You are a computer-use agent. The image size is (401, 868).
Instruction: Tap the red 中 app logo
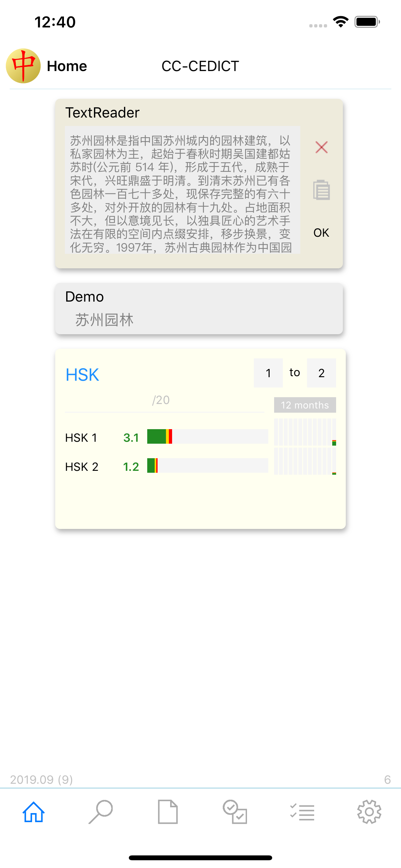[23, 66]
